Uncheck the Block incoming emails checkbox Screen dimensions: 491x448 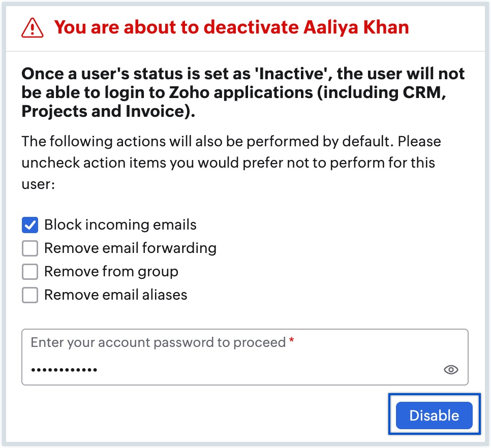click(30, 225)
